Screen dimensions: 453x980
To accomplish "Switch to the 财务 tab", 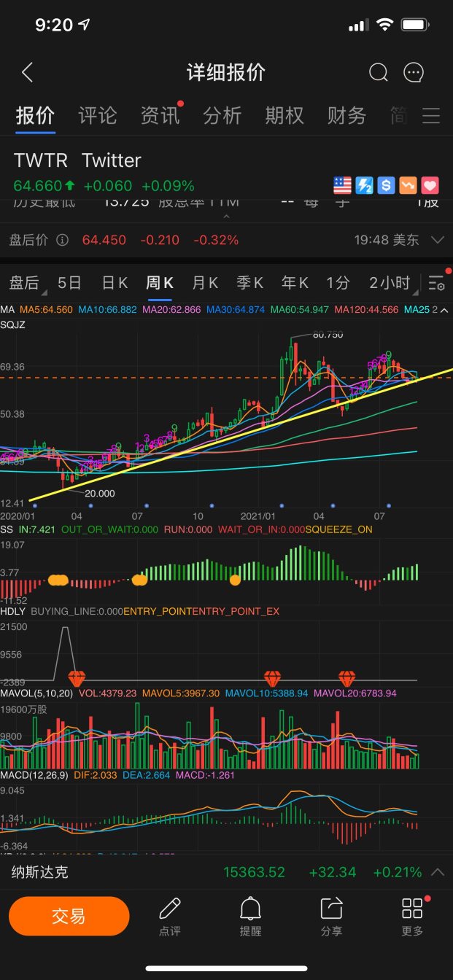I will (x=346, y=115).
